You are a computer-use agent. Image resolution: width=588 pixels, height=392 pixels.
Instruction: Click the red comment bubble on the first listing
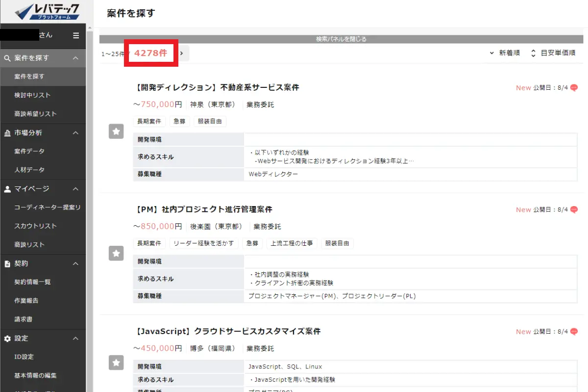pos(573,87)
